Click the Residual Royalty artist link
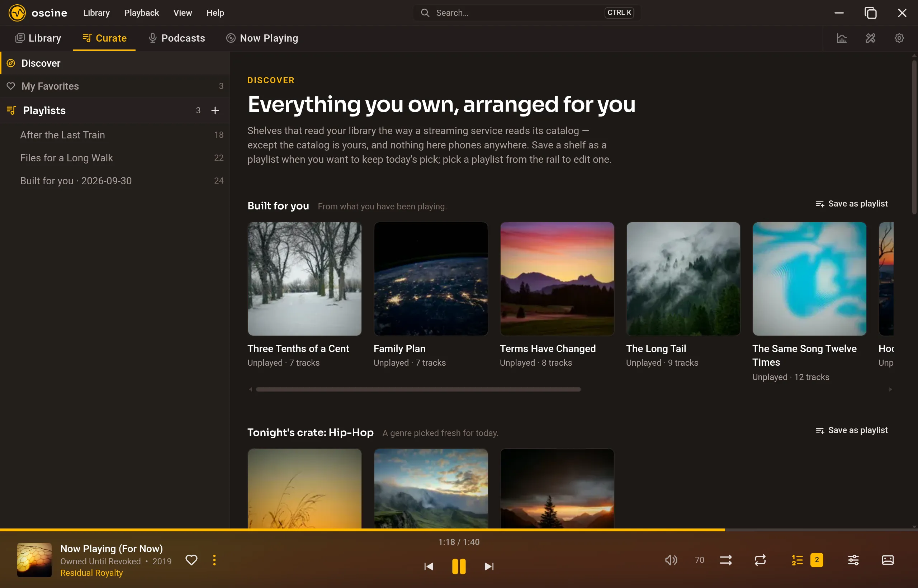918x588 pixels. (x=92, y=573)
